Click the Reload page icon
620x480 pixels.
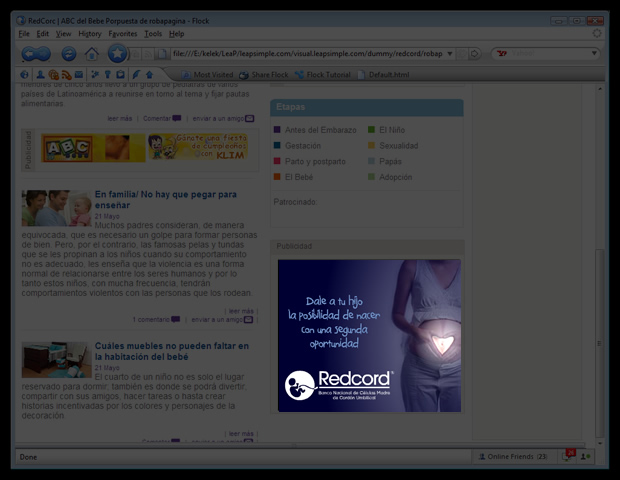click(x=68, y=54)
